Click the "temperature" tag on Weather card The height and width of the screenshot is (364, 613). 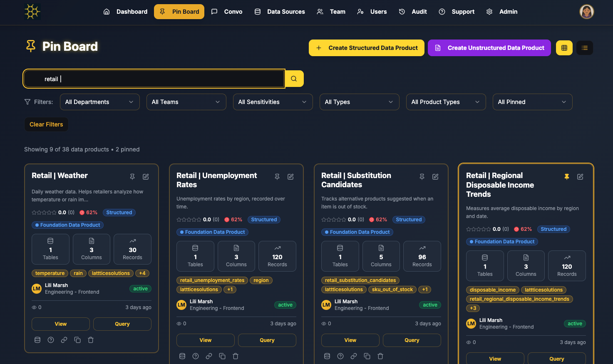click(x=50, y=273)
